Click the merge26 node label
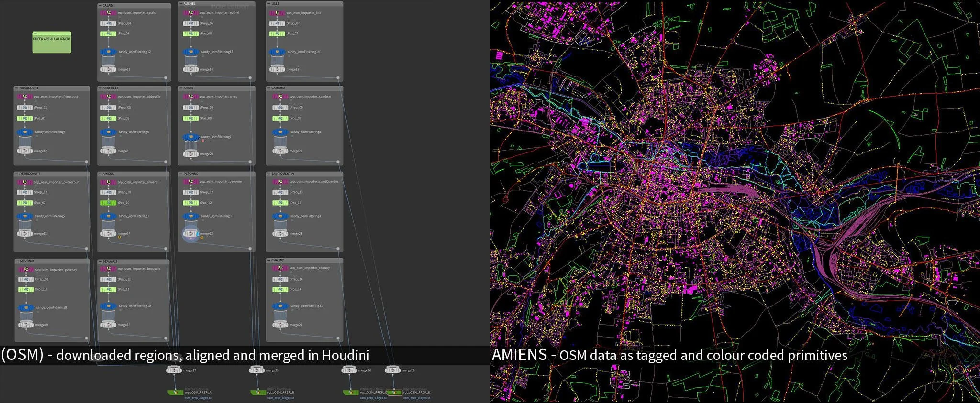980x403 pixels. tap(365, 370)
